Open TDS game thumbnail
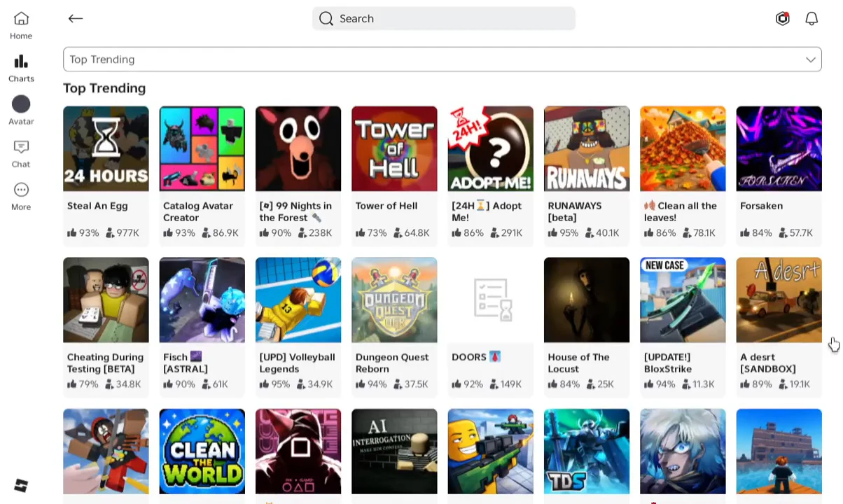This screenshot has width=843, height=504. click(587, 451)
